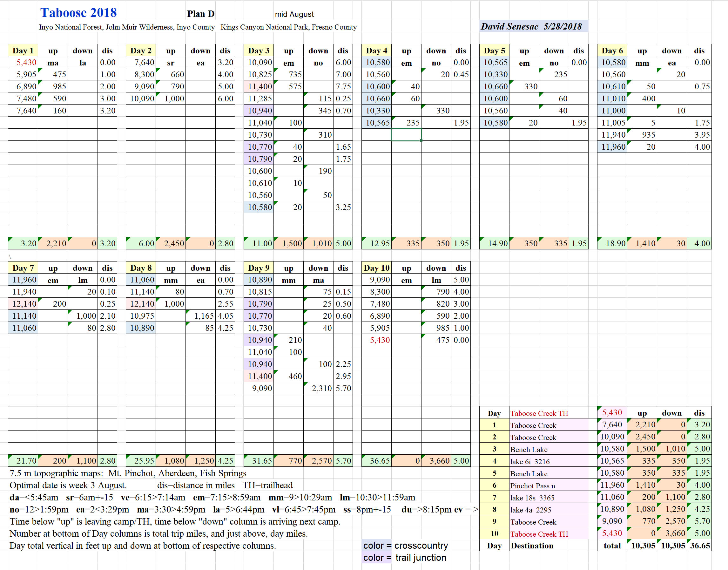This screenshot has height=570, width=728.
Task: Select the 7.75 distance value in Day 3
Action: (x=343, y=86)
